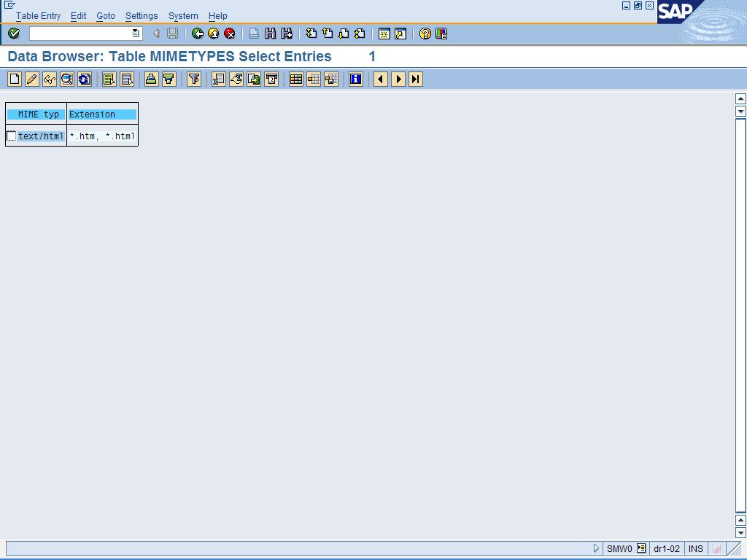The height and width of the screenshot is (560, 747).
Task: Click the red Cancel icon
Action: click(230, 34)
